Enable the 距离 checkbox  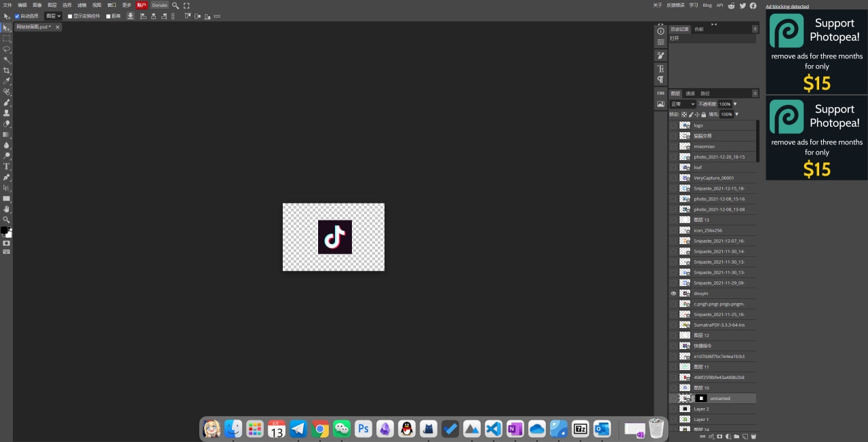(x=108, y=16)
